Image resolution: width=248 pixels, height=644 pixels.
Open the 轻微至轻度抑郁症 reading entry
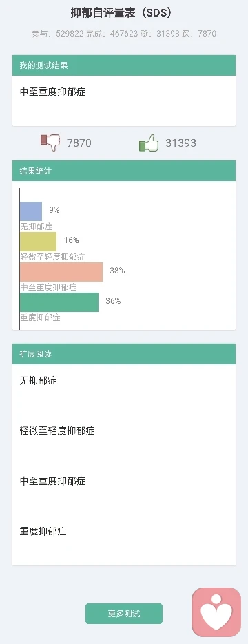tap(57, 431)
